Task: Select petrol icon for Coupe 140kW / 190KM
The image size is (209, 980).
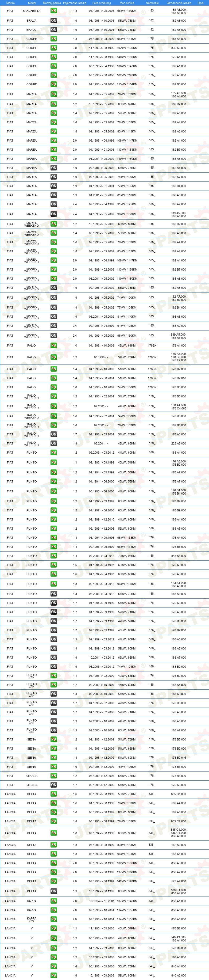Action: tap(53, 57)
